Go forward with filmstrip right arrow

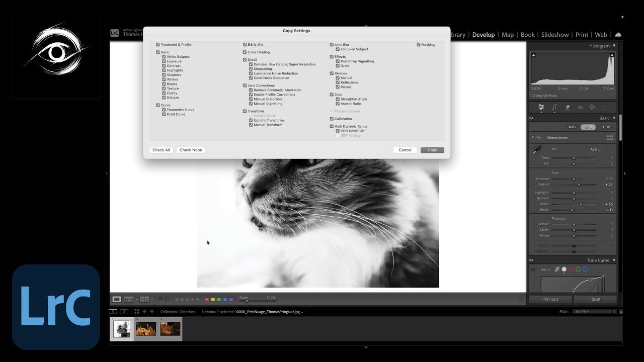[x=152, y=312]
